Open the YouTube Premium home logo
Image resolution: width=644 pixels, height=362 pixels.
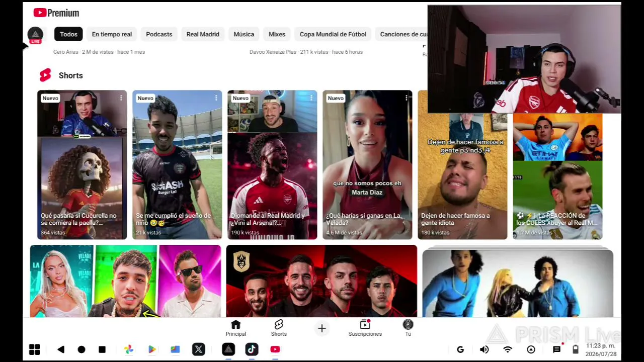pyautogui.click(x=56, y=13)
